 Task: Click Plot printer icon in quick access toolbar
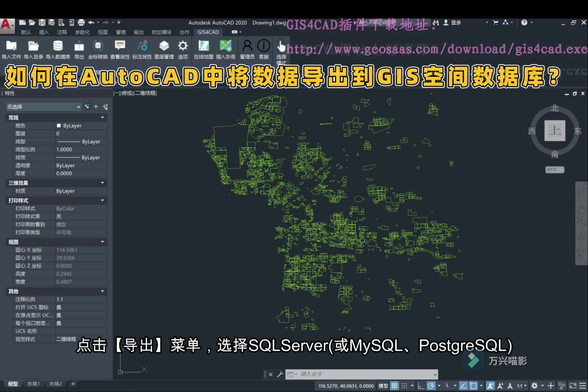(x=81, y=23)
